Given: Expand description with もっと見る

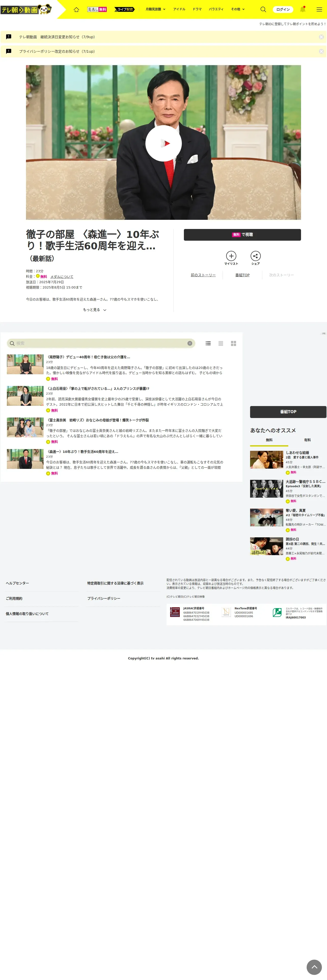Looking at the screenshot, I should [x=95, y=310].
